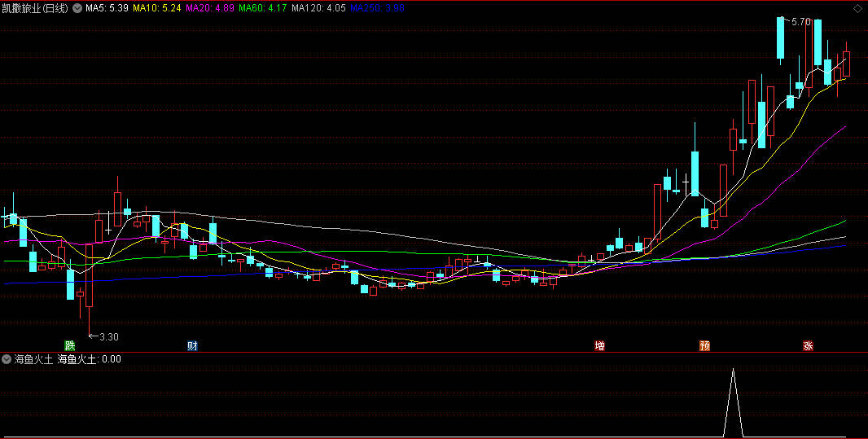Select the MA250: 3.98 label
Image resolution: width=868 pixels, height=439 pixels.
click(x=377, y=8)
